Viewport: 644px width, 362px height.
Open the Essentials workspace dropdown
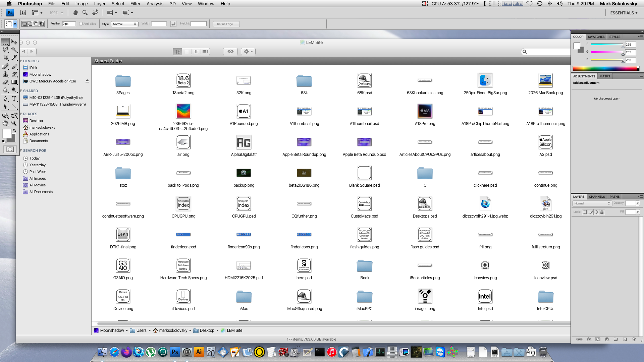tap(624, 13)
